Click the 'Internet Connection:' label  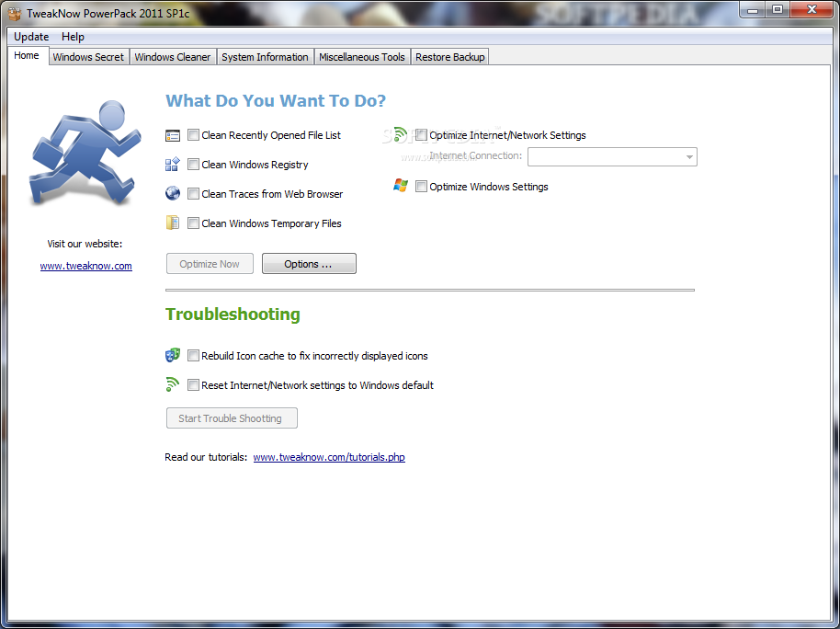tap(476, 155)
